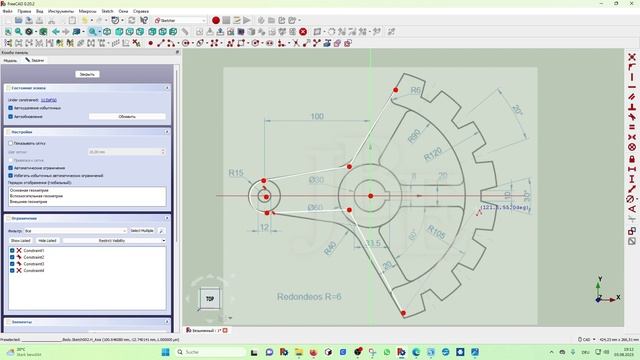
Task: Uncheck the Constraint2 checkbox
Action: click(x=12, y=257)
